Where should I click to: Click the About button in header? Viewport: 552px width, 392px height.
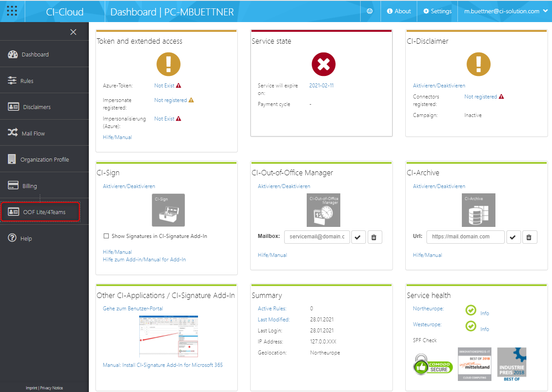399,11
